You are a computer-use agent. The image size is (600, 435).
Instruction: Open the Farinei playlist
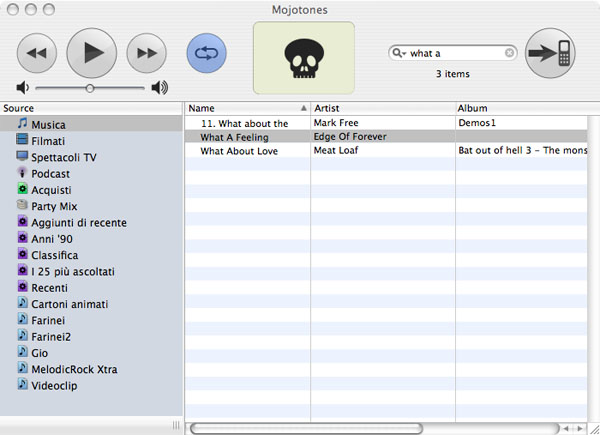coord(91,320)
